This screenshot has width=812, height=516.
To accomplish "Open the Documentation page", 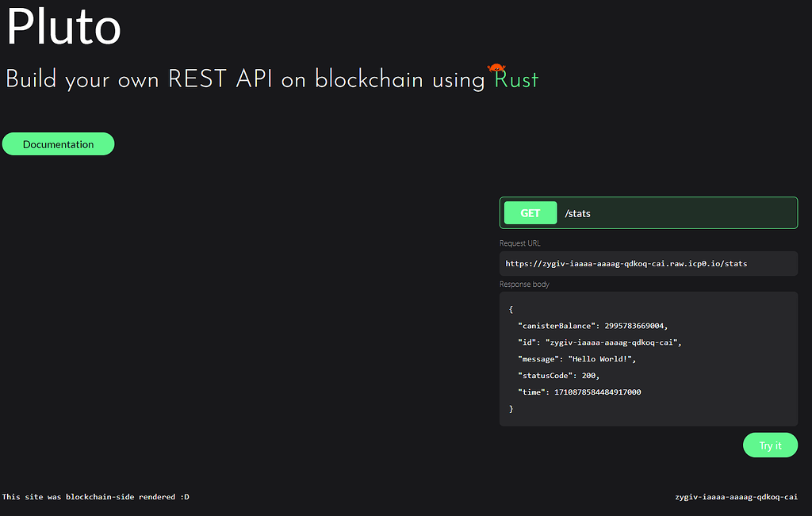I will click(x=58, y=144).
